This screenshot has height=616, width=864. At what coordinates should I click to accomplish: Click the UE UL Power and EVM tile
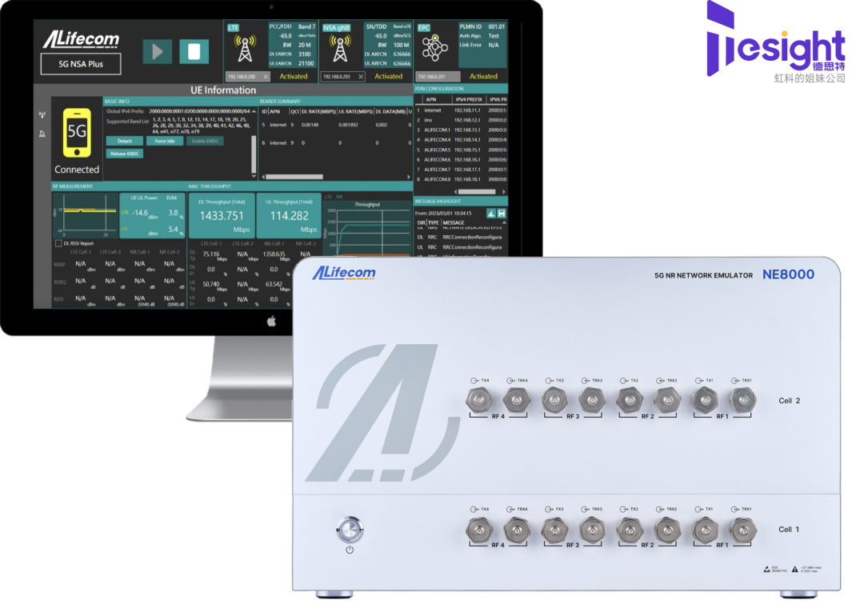pos(153,215)
